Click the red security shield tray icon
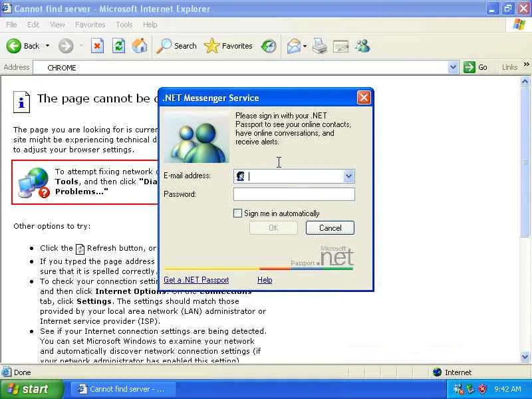532x399 pixels. (481, 389)
